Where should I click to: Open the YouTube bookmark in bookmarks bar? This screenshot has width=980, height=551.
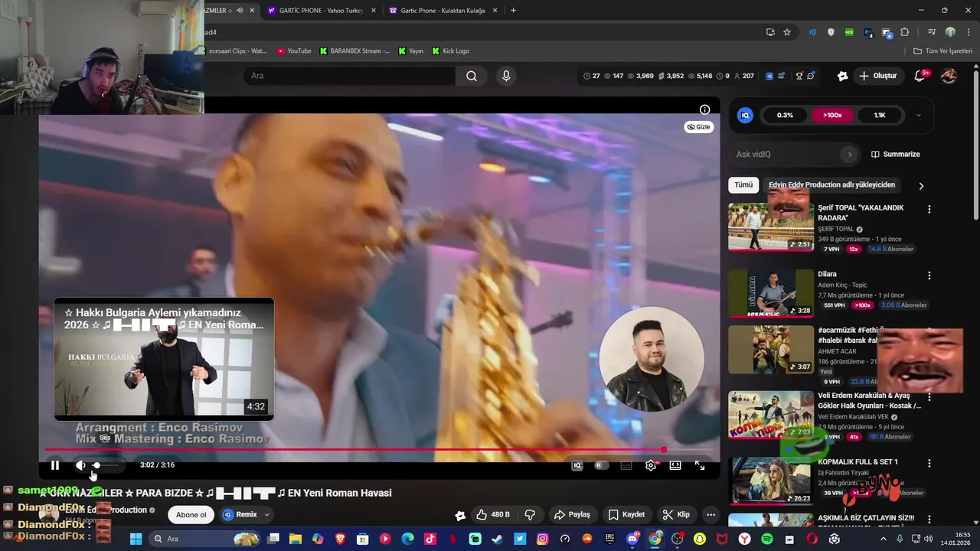(294, 51)
